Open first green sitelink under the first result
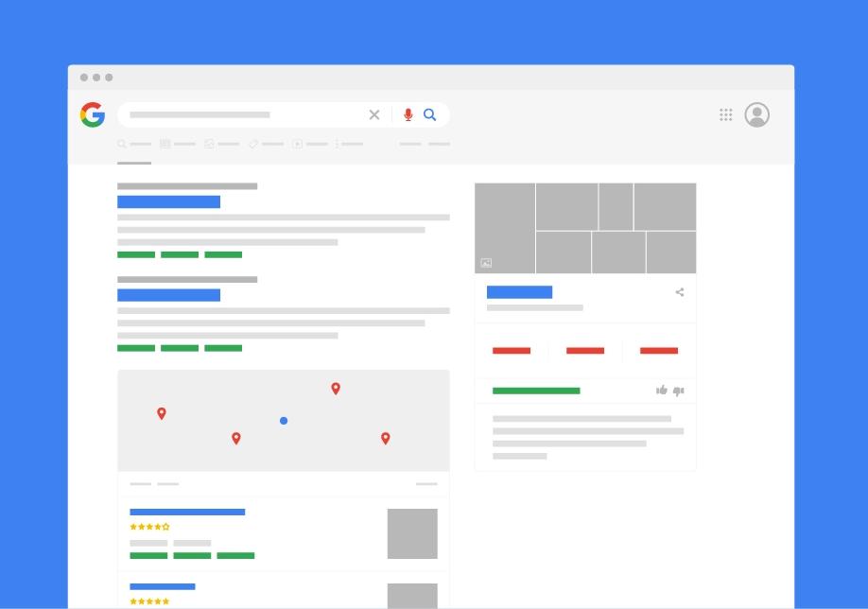 click(136, 254)
